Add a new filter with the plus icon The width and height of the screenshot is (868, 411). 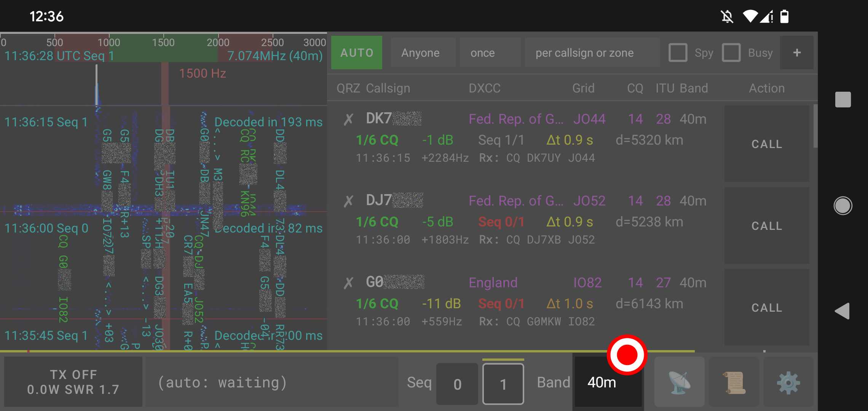coord(796,53)
